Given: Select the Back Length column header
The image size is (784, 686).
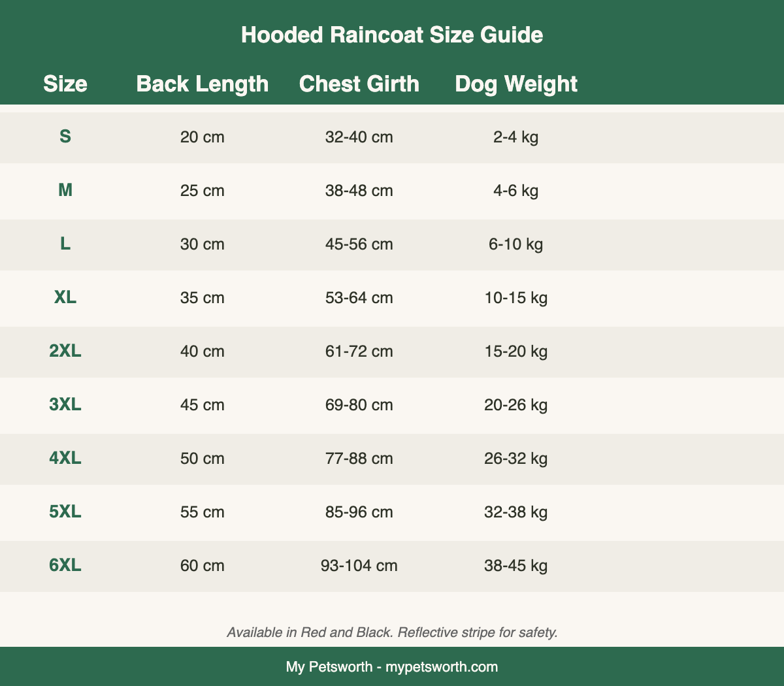Looking at the screenshot, I should tap(203, 84).
